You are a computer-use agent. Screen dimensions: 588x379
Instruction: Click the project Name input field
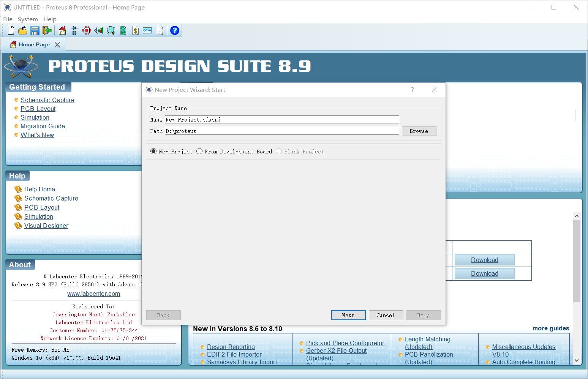click(282, 120)
